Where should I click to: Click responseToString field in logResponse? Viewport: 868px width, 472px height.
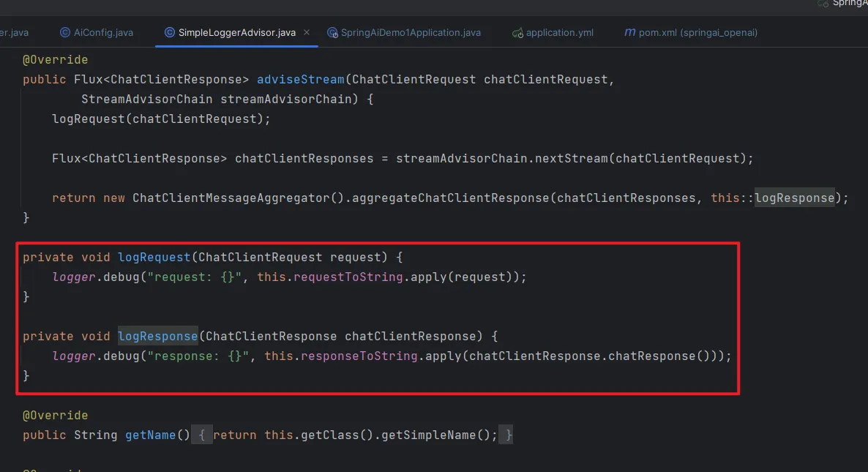[x=359, y=356]
